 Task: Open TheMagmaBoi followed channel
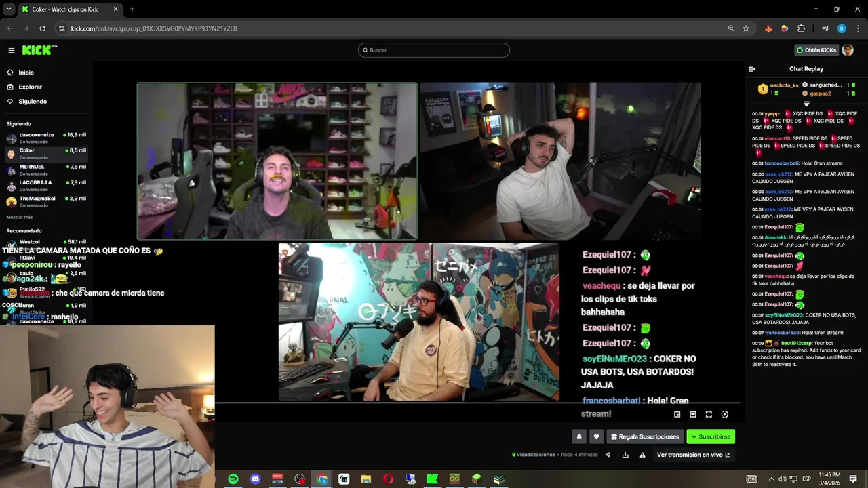(46, 201)
